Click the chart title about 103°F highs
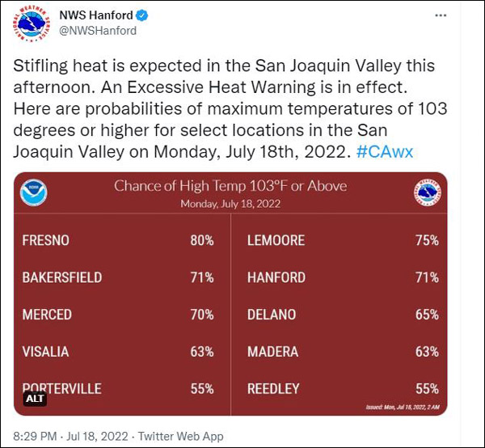 point(230,186)
